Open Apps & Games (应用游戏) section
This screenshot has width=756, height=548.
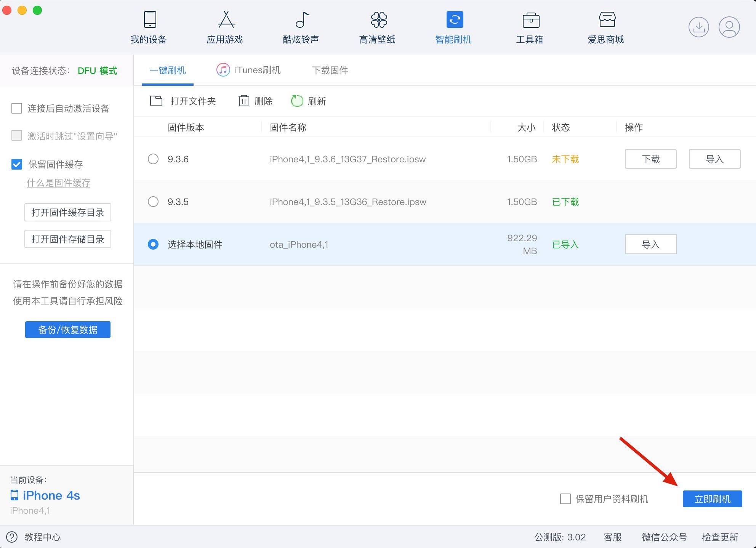225,28
